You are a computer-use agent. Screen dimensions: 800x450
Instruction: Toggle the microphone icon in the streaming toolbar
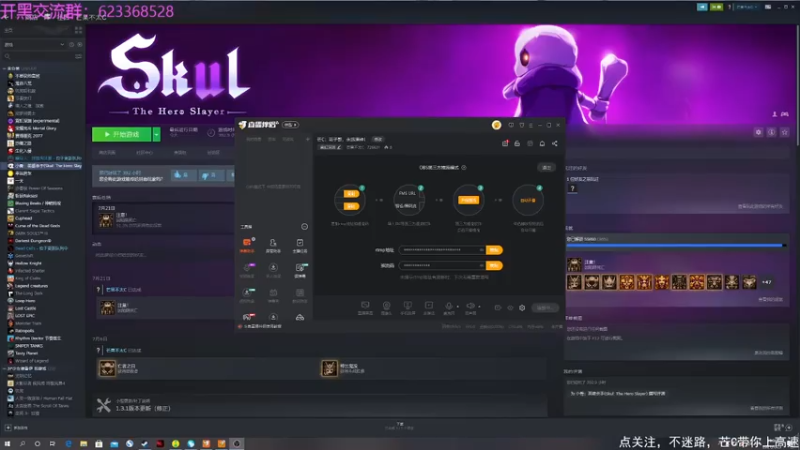pos(448,306)
